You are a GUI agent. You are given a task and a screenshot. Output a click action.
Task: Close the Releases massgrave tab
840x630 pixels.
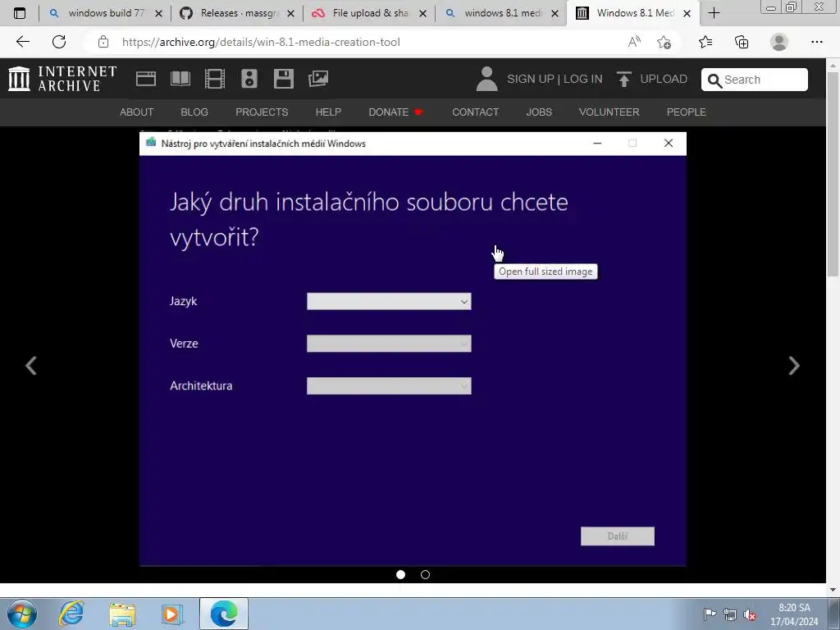pos(290,13)
